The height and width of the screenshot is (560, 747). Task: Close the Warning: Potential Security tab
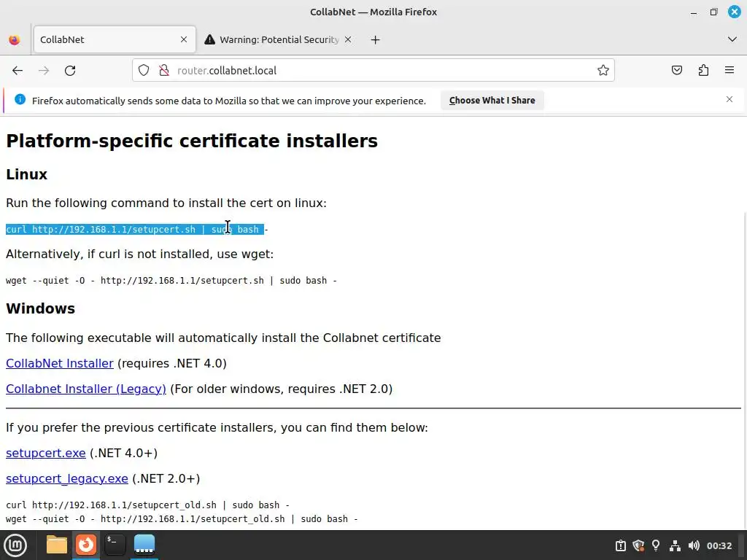tap(348, 39)
